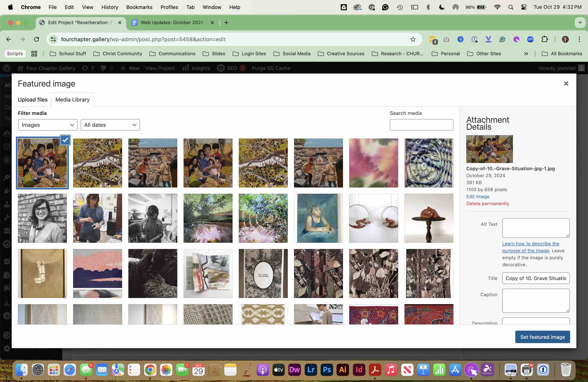This screenshot has height=382, width=588.
Task: Open the Apple menu
Action: pos(10,7)
